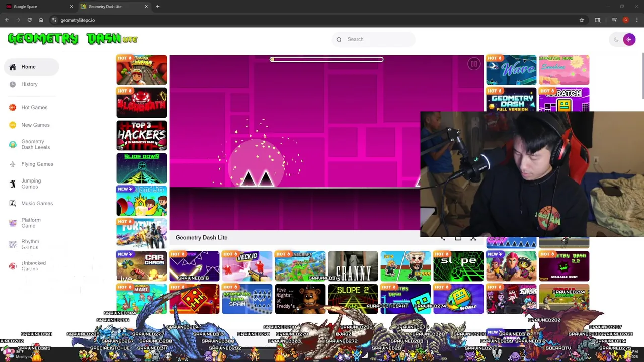The width and height of the screenshot is (644, 362).
Task: Open History in the sidebar
Action: [29, 84]
